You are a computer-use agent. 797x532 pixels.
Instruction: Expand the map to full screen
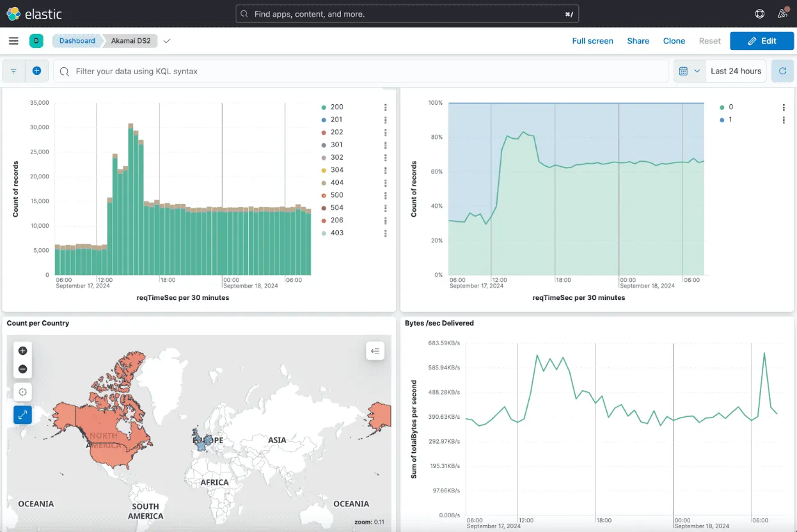[x=22, y=414]
